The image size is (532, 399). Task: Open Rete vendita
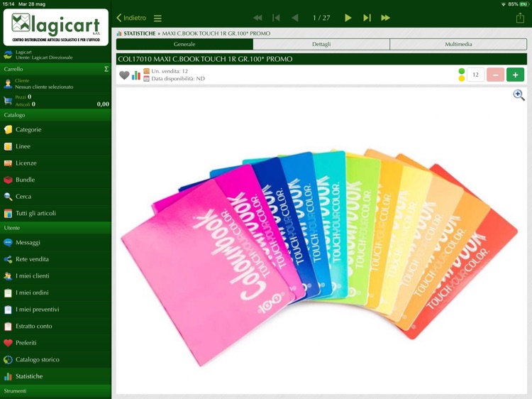point(55,259)
